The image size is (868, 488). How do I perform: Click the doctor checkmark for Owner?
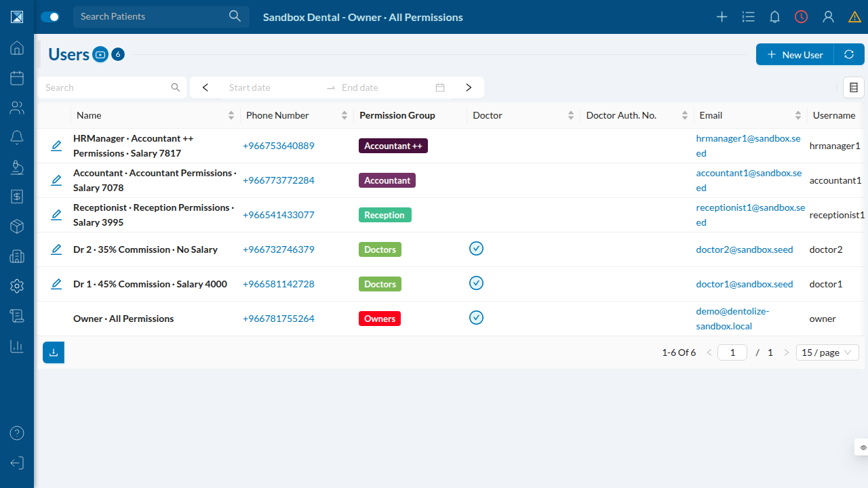[x=476, y=317]
